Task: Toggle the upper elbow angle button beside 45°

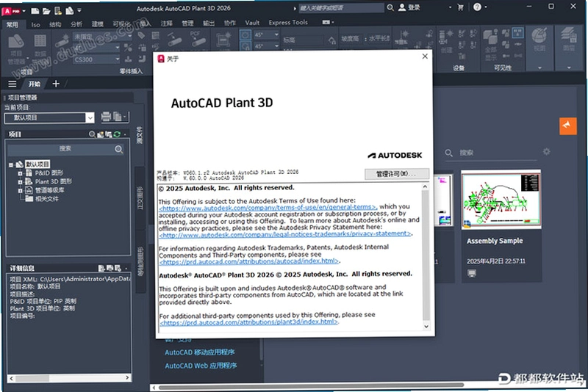Action: pos(245,35)
